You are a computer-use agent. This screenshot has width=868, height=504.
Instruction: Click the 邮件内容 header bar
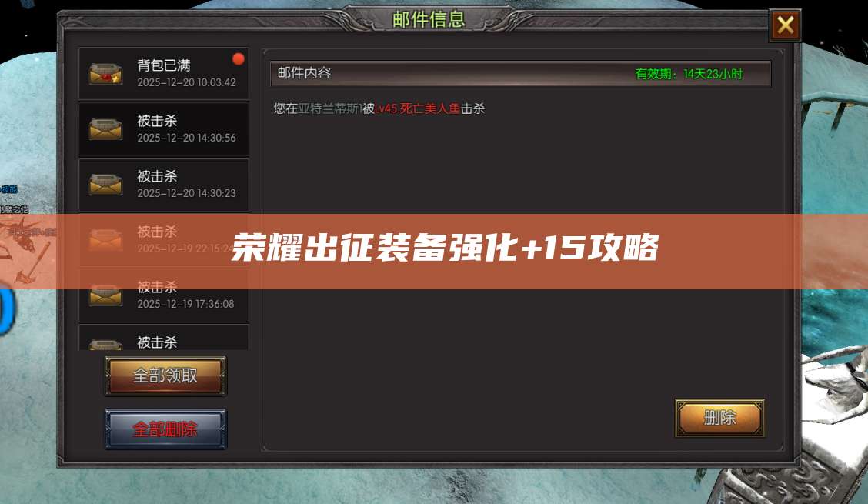pos(520,74)
